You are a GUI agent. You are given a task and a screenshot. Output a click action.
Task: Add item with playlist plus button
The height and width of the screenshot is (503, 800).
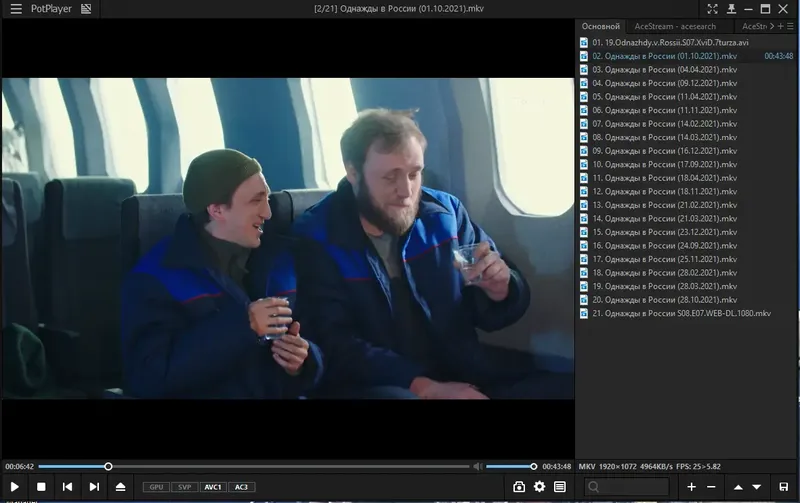click(x=691, y=487)
